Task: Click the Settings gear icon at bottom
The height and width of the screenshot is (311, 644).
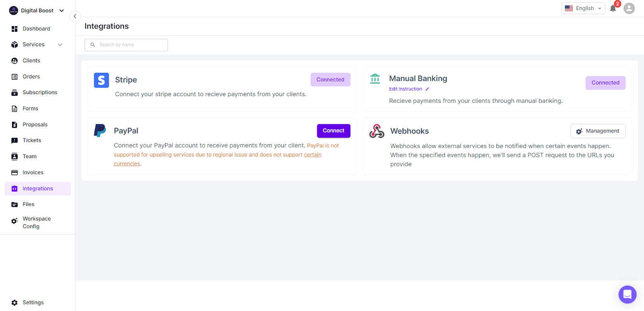Action: (x=14, y=303)
